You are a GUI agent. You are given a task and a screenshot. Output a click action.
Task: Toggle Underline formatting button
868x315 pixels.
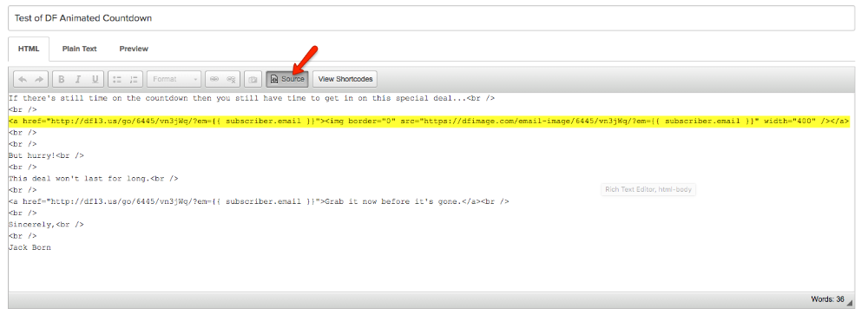95,79
